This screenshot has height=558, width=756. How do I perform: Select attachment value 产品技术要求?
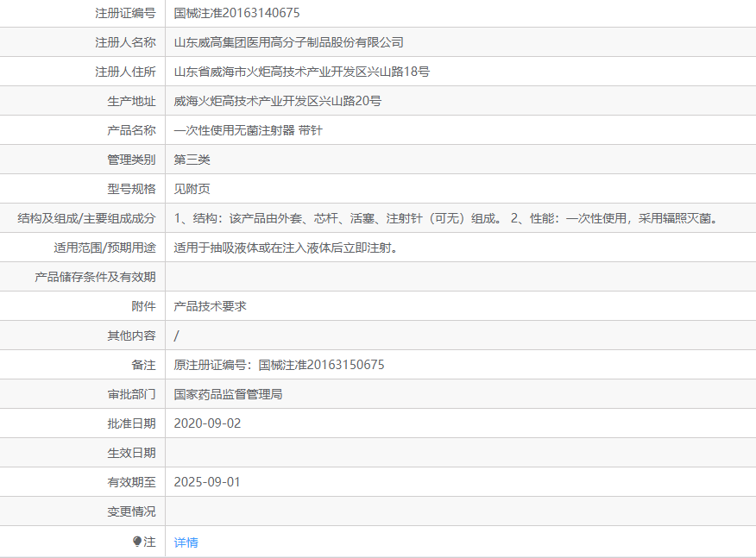[x=210, y=306]
